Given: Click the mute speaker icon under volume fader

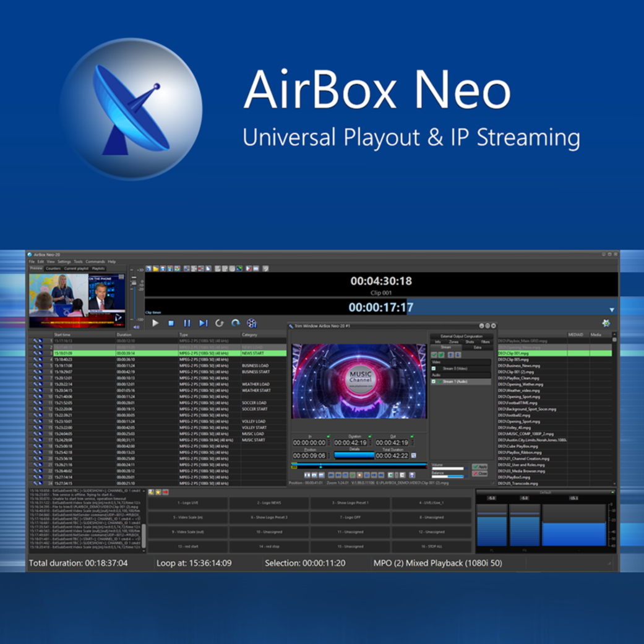Looking at the screenshot, I should 136,327.
